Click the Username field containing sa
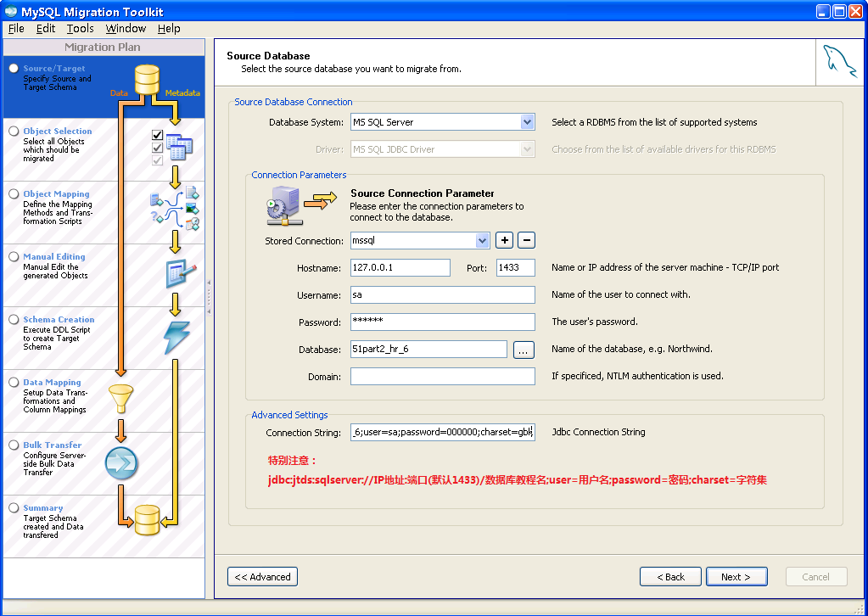Viewport: 868px width, 616px height. tap(443, 294)
